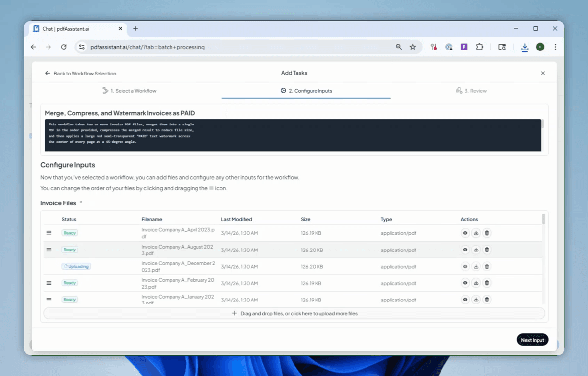The image size is (588, 376).
Task: Delete the August 2023 invoice file
Action: pyautogui.click(x=487, y=250)
